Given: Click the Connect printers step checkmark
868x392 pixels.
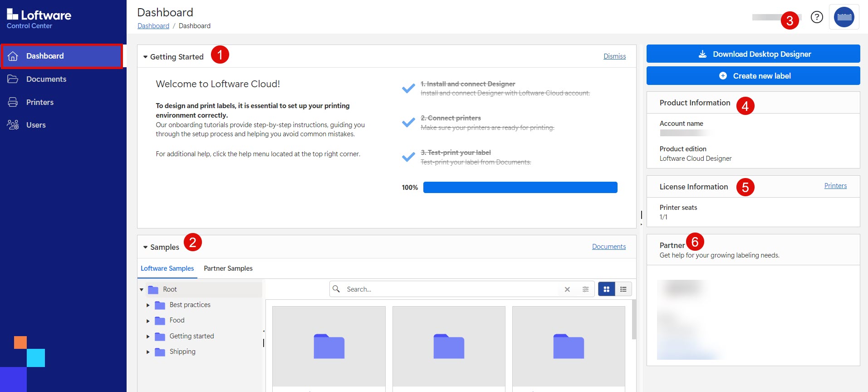Looking at the screenshot, I should (408, 123).
